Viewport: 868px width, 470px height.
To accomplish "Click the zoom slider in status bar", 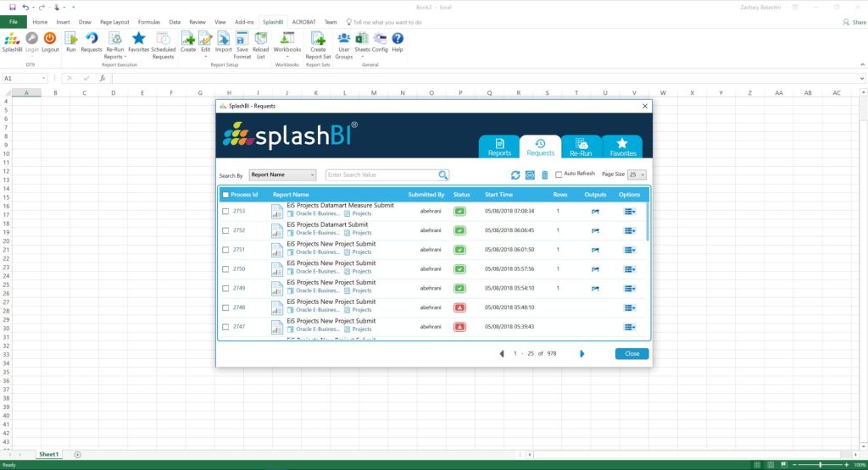I will [x=821, y=465].
